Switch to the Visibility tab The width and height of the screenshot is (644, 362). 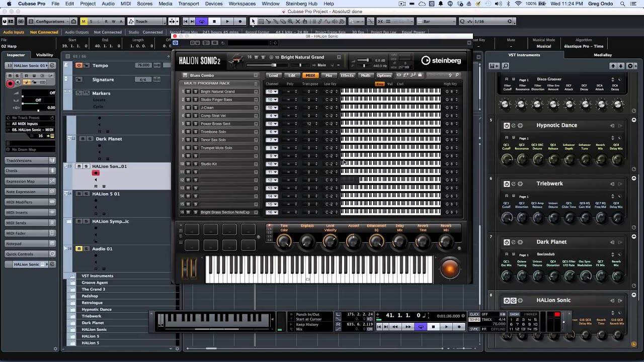tap(44, 55)
